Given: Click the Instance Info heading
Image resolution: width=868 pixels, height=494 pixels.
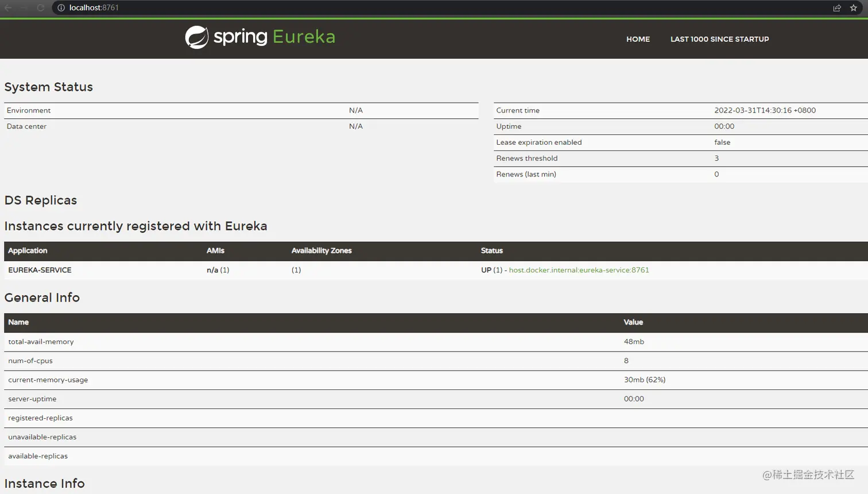Looking at the screenshot, I should pos(44,484).
